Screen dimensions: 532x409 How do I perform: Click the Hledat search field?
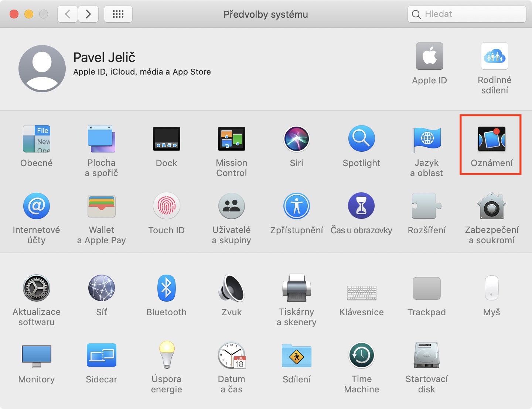point(467,14)
